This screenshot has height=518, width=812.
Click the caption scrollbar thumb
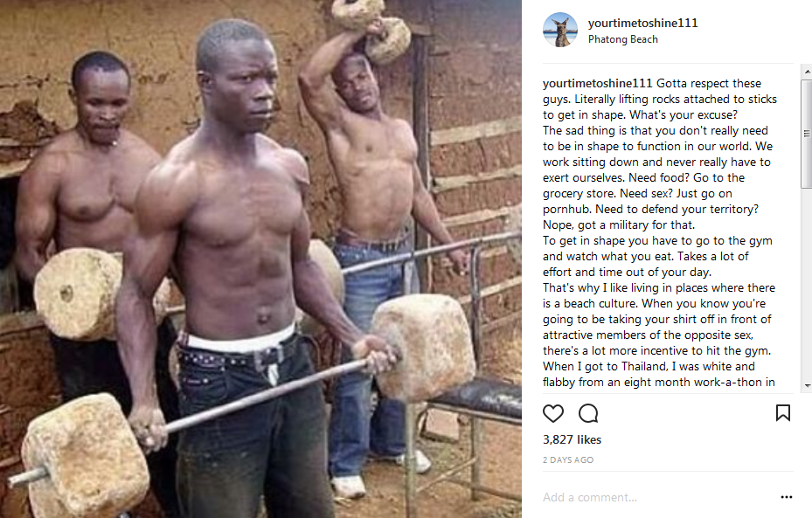[806, 133]
